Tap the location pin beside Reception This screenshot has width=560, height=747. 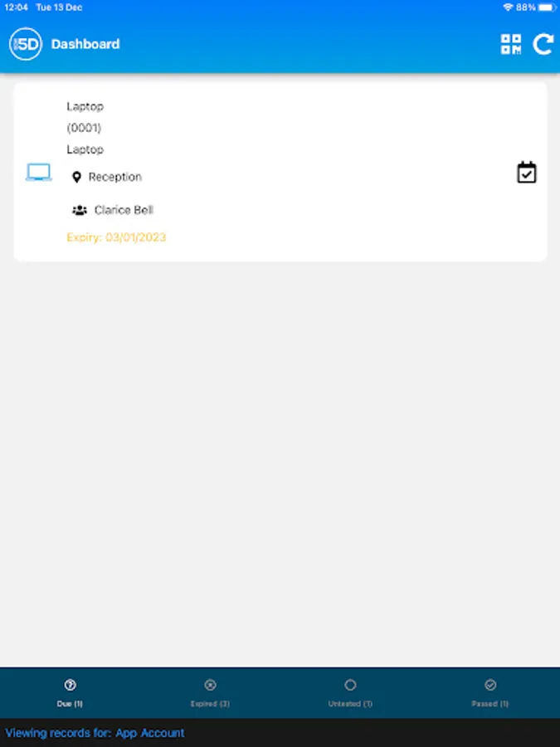[76, 178]
